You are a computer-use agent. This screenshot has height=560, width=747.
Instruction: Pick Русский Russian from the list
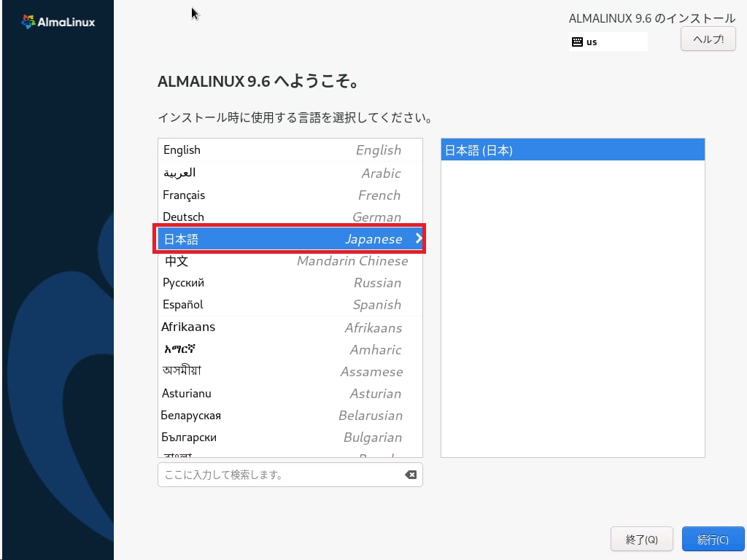coord(290,283)
